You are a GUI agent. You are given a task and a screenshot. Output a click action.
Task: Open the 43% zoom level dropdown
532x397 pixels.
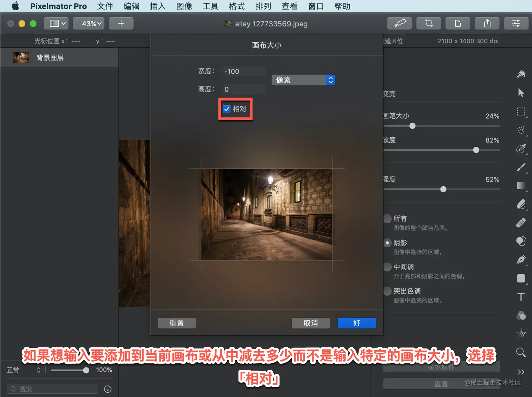coord(89,24)
